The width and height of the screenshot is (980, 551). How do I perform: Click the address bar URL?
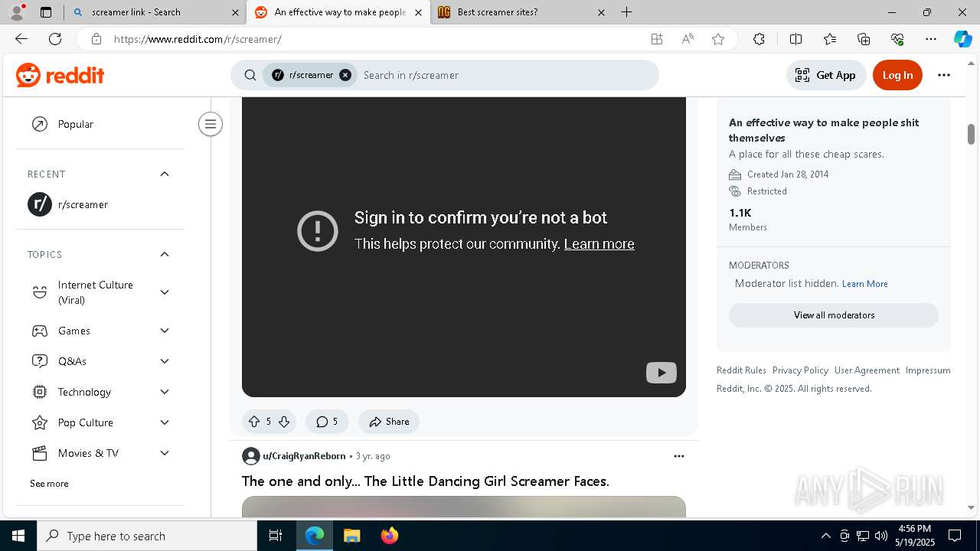point(198,39)
